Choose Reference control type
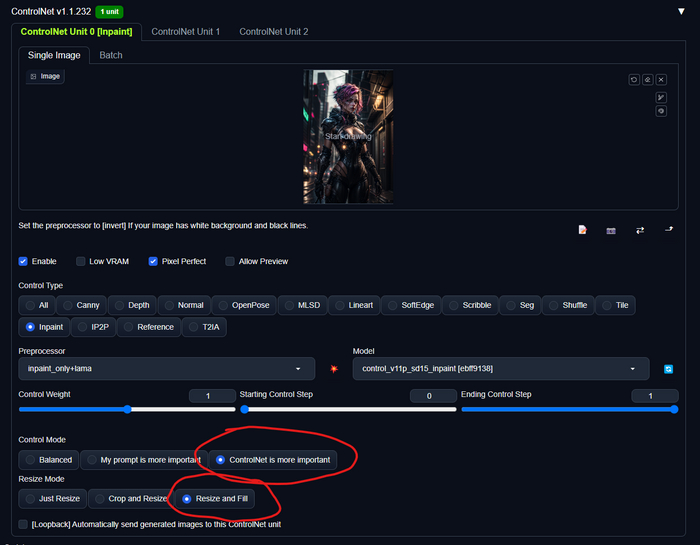The height and width of the screenshot is (545, 700). point(149,327)
